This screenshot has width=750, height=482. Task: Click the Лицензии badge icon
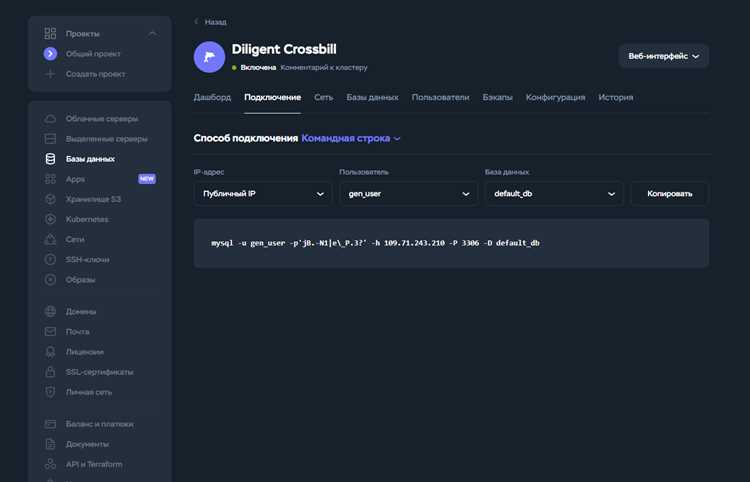(x=50, y=351)
